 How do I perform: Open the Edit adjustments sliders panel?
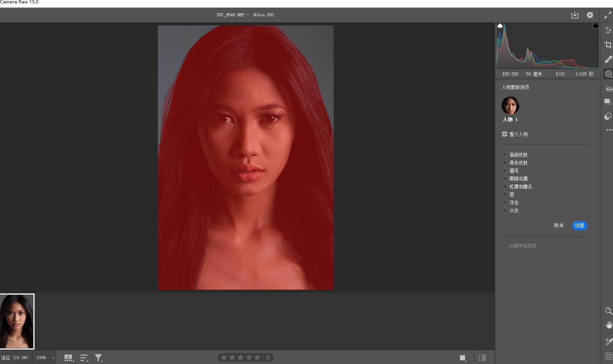click(608, 30)
